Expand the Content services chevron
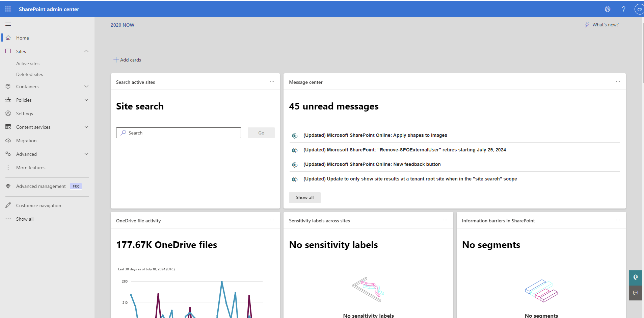The width and height of the screenshot is (644, 318). click(86, 127)
